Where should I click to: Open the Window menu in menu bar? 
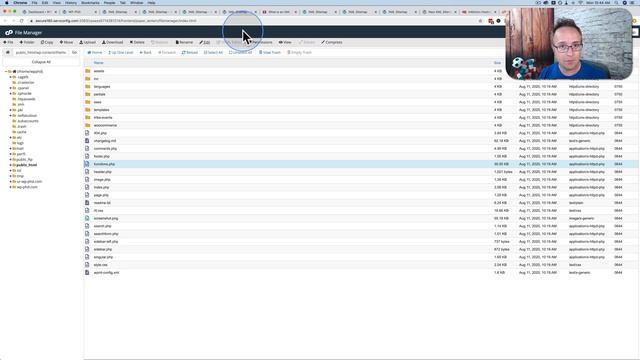[x=137, y=3]
